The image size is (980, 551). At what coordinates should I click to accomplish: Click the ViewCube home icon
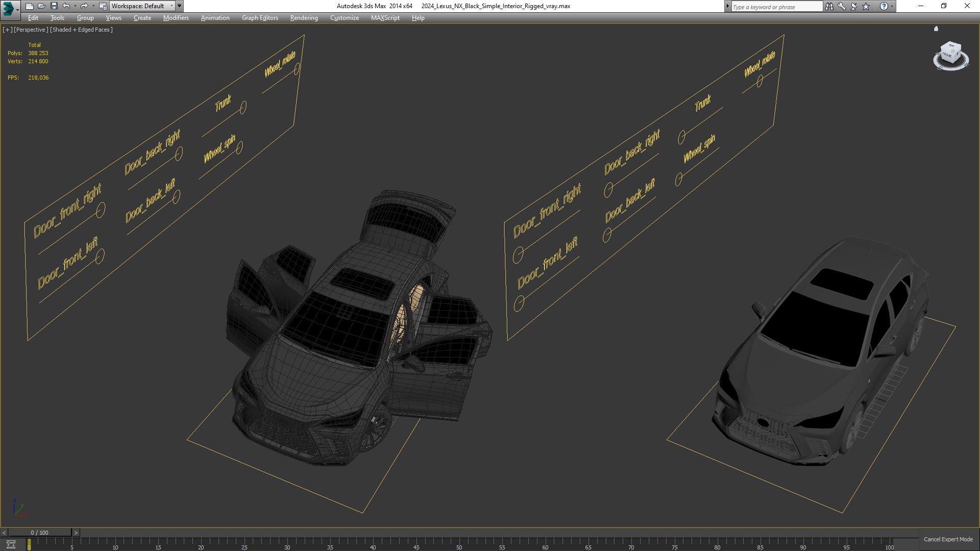(x=936, y=29)
